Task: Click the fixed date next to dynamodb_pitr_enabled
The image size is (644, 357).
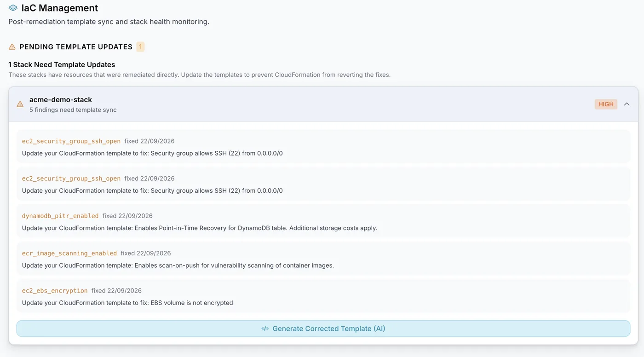Action: pos(127,216)
